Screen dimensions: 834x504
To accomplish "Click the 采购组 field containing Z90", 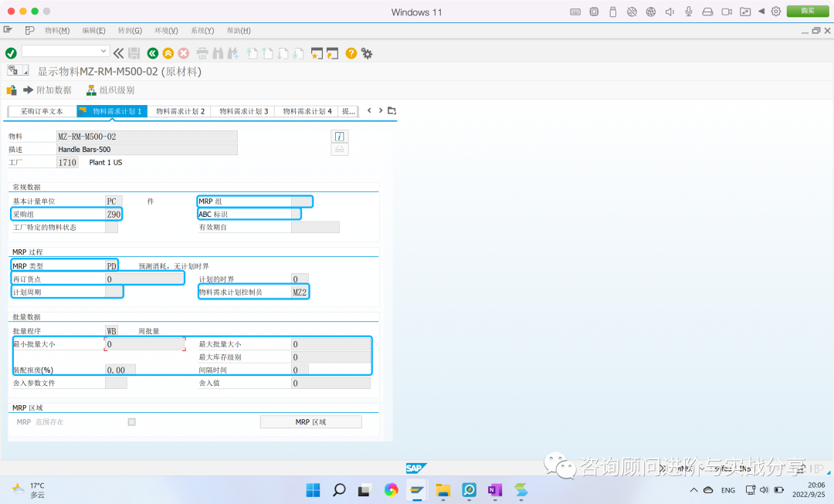I will click(x=112, y=214).
